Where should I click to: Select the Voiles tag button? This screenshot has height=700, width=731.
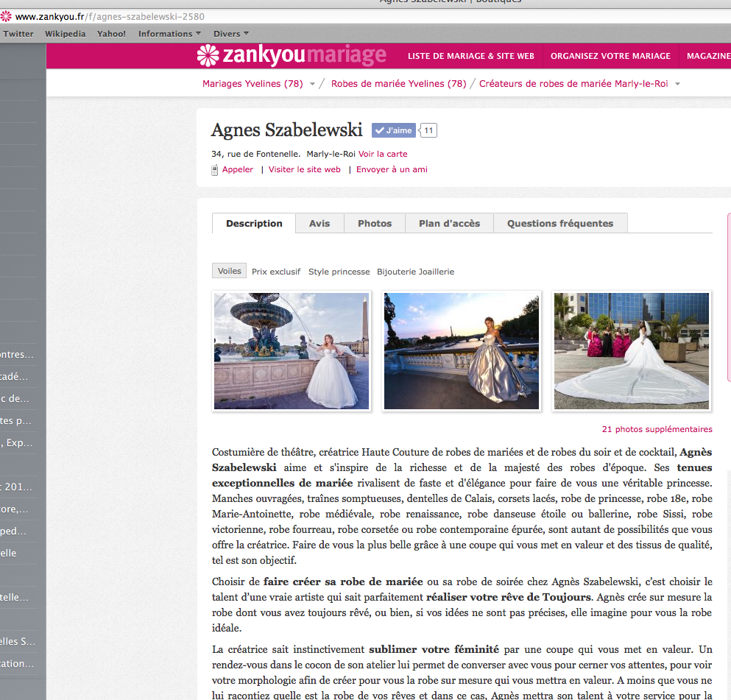pyautogui.click(x=230, y=271)
